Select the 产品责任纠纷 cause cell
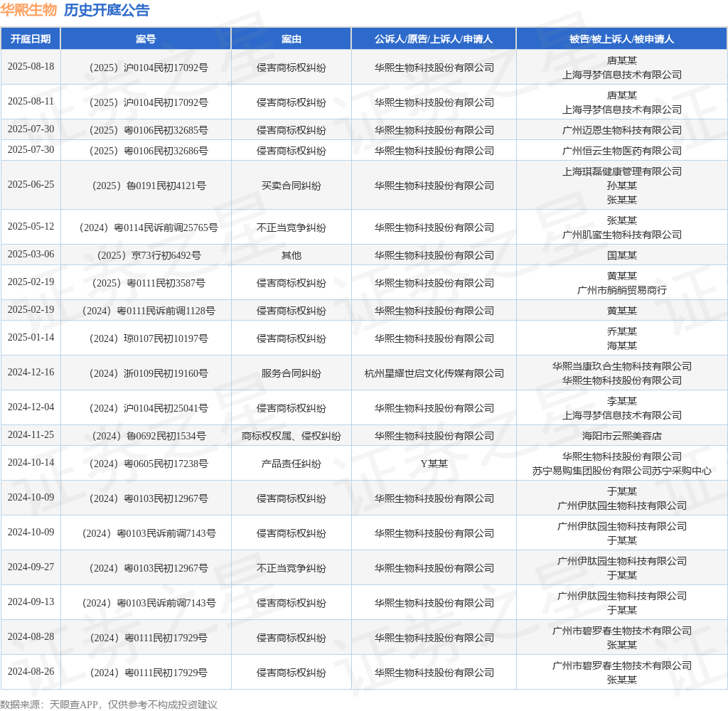This screenshot has height=711, width=728. [x=291, y=464]
